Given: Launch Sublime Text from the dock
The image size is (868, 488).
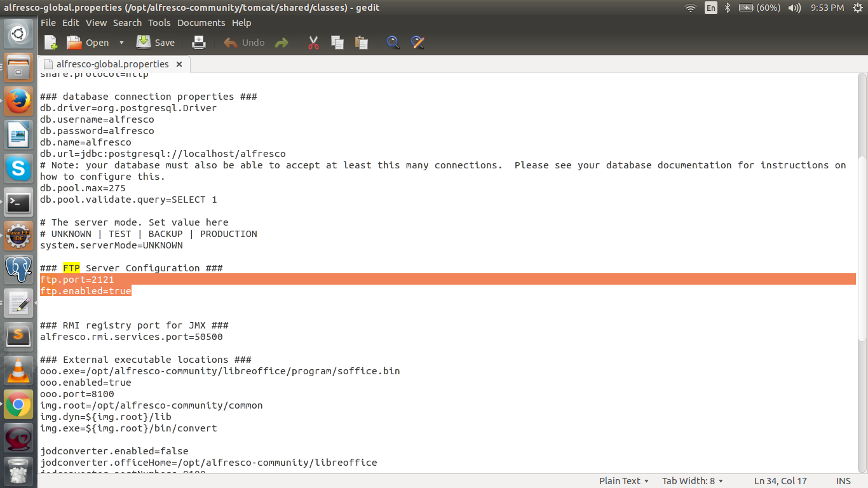Looking at the screenshot, I should tap(18, 336).
